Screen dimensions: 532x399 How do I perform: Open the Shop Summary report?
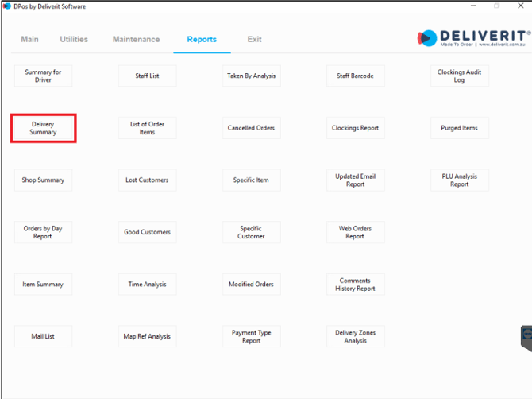pos(43,180)
